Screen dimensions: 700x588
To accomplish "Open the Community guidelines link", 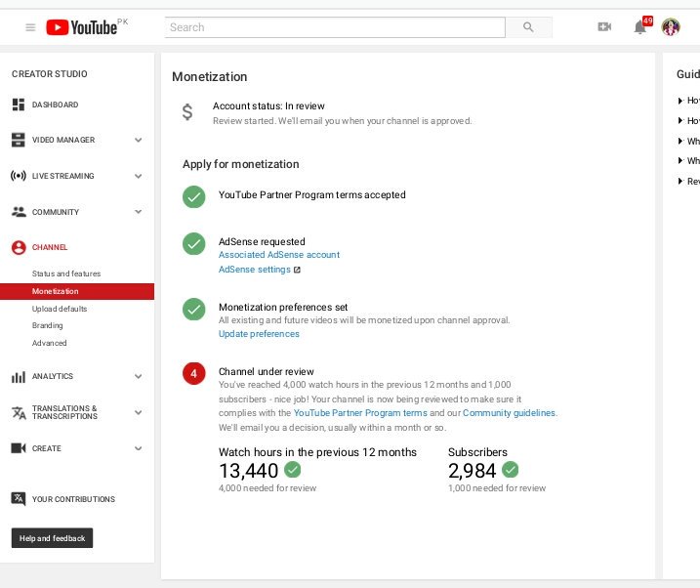I will [509, 413].
